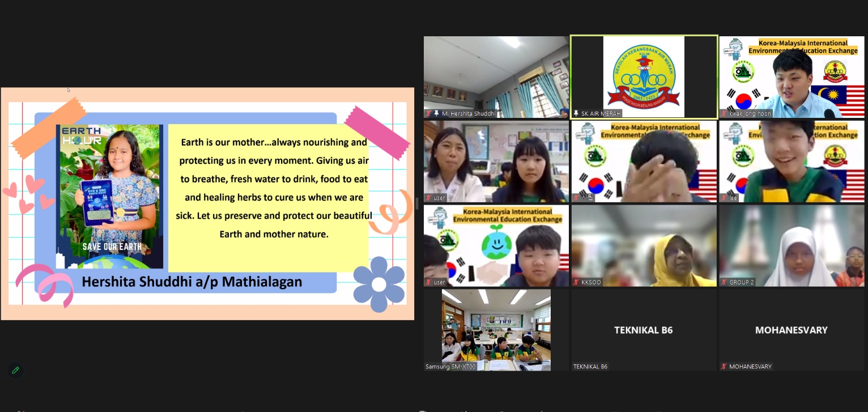Click the pin icon beside M. Hershita Shuddhi
This screenshot has height=412, width=868.
(436, 113)
